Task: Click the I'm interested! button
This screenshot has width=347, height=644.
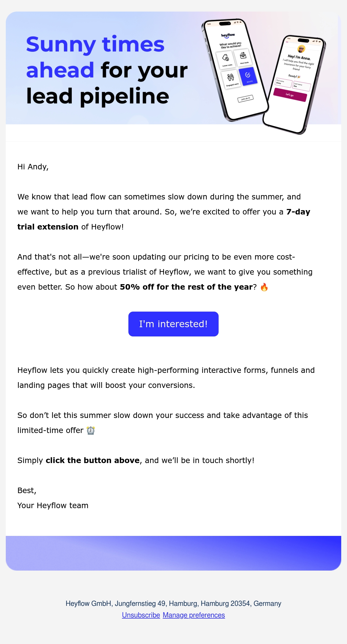Action: pos(173,324)
